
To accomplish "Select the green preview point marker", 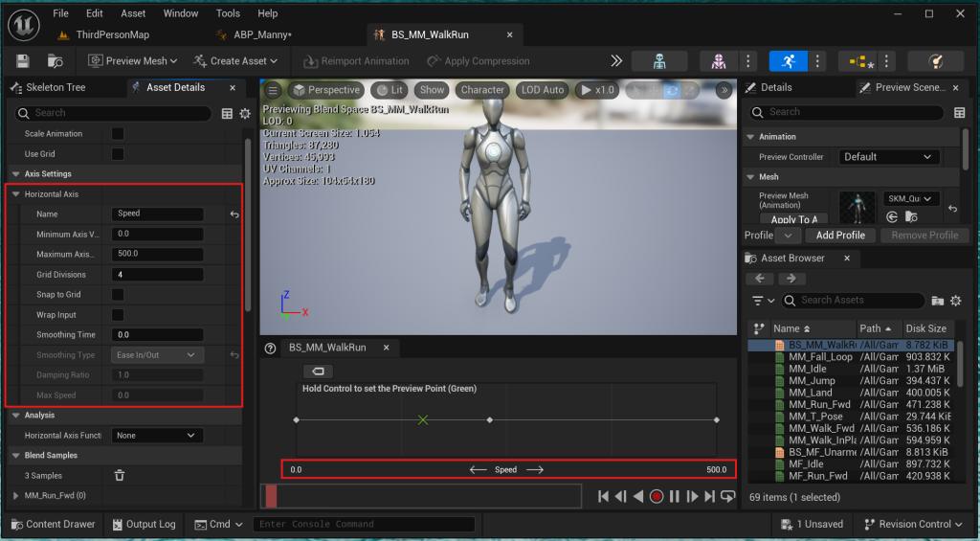I will (x=423, y=419).
